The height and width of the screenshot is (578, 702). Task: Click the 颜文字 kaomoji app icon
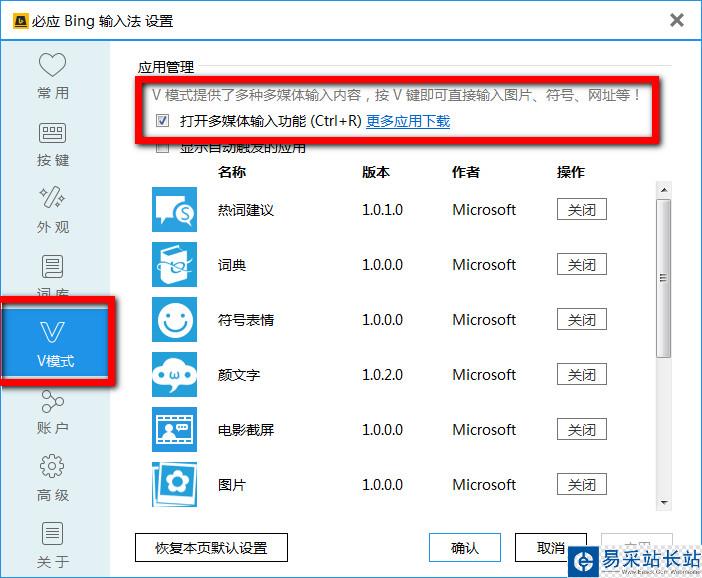point(174,374)
